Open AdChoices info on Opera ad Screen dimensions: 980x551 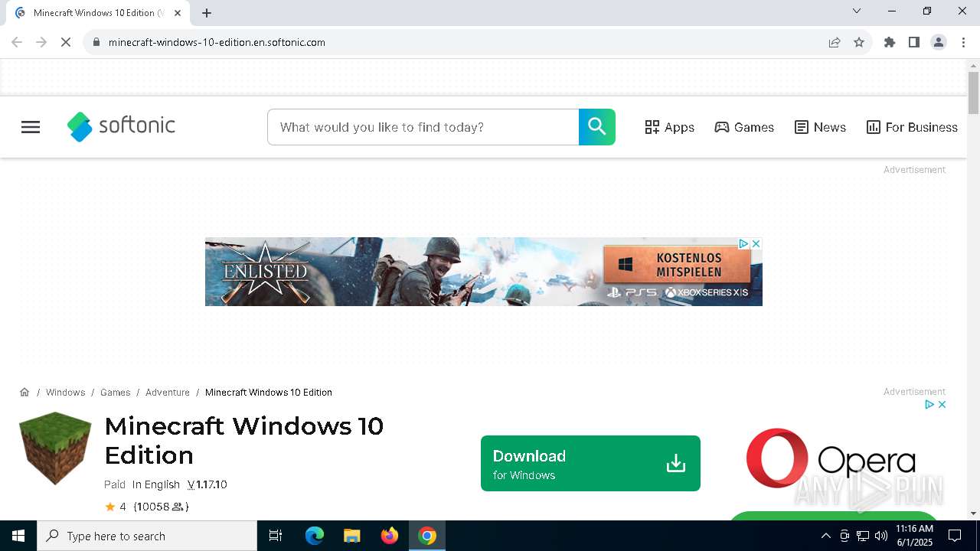tap(929, 404)
